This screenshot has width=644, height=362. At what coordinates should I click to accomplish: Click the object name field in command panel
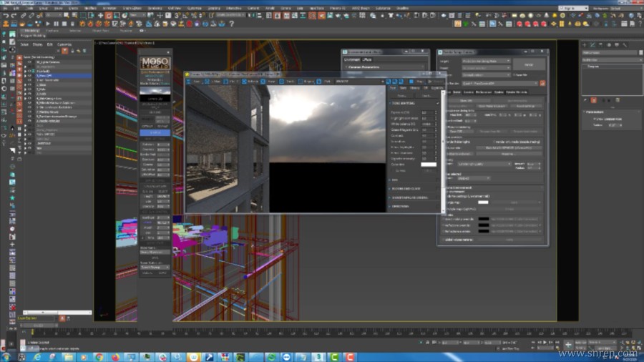[x=610, y=52]
